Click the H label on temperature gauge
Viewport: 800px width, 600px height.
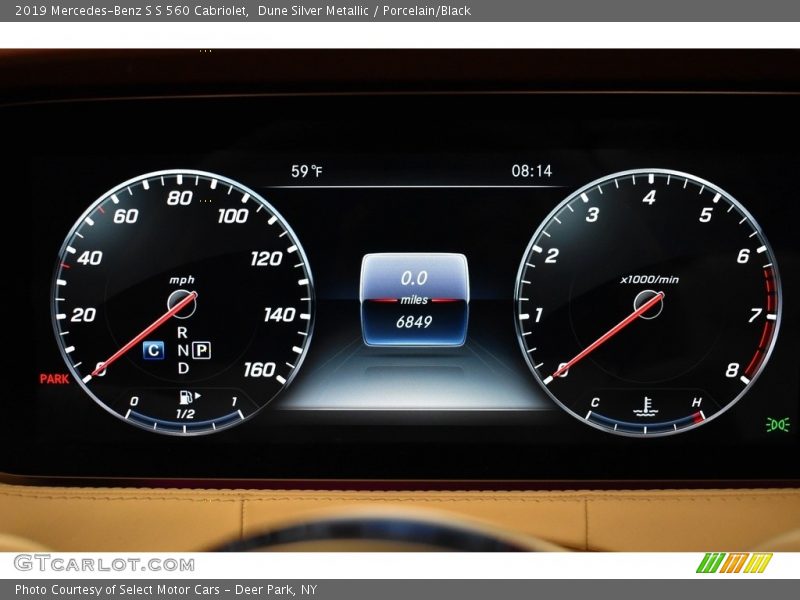(x=696, y=403)
